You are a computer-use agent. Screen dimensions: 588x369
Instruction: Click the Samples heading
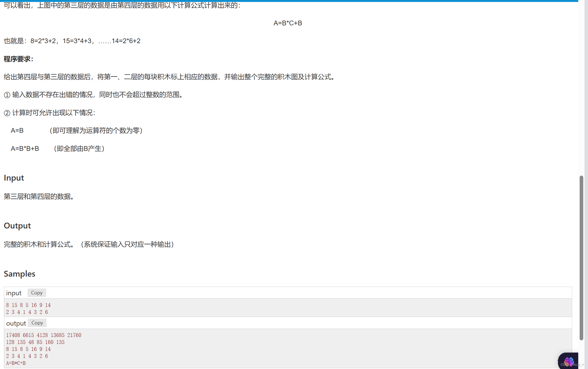point(19,274)
